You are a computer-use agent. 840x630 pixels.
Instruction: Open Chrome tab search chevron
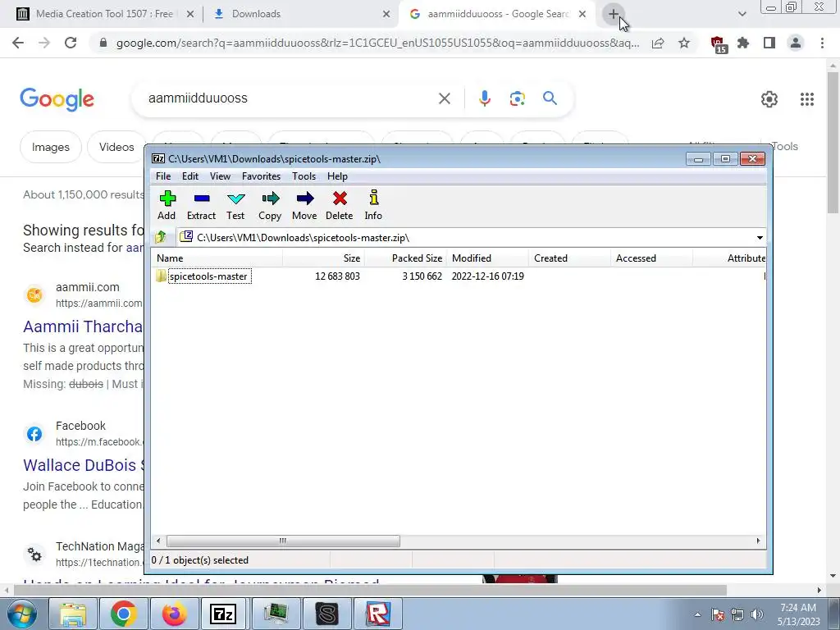click(x=742, y=14)
